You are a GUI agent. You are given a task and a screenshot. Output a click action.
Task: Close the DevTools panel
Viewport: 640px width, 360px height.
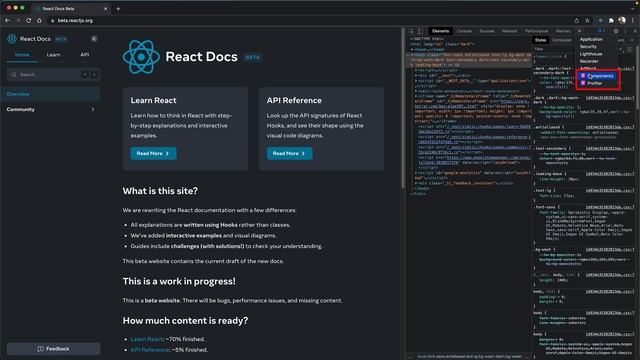[x=635, y=31]
